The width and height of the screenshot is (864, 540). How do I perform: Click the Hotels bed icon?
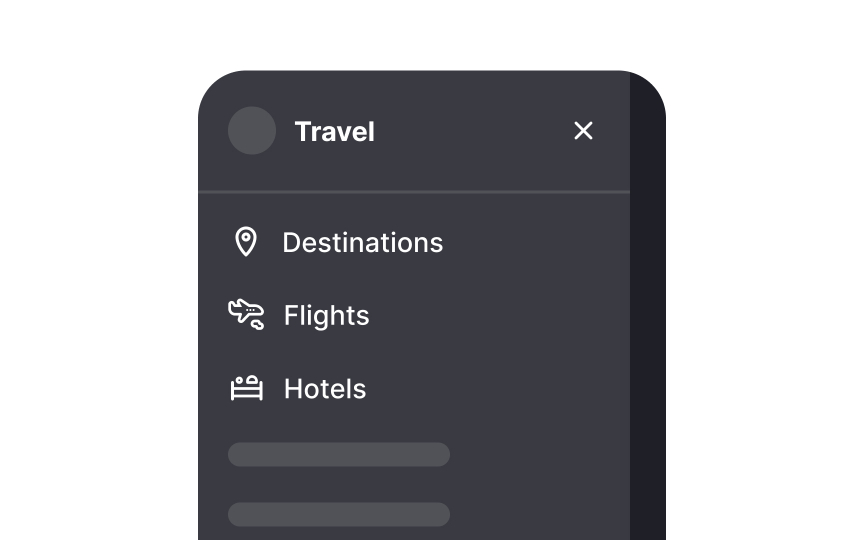[x=246, y=388]
